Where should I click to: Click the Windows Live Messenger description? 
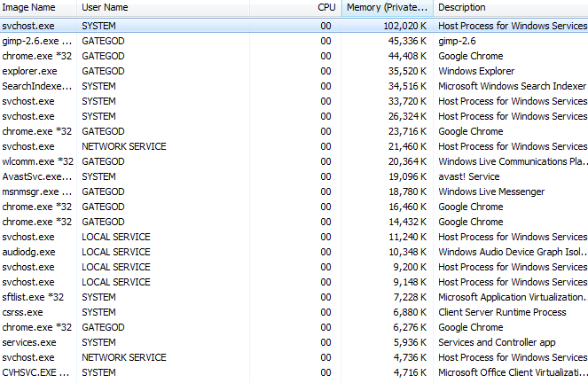[x=491, y=191]
